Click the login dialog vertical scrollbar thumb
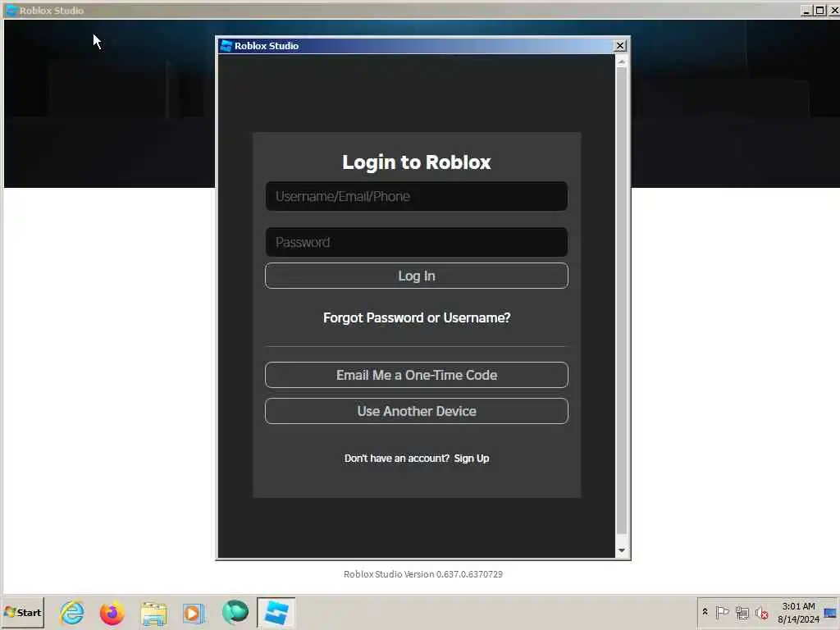The height and width of the screenshot is (630, 840). tap(622, 300)
